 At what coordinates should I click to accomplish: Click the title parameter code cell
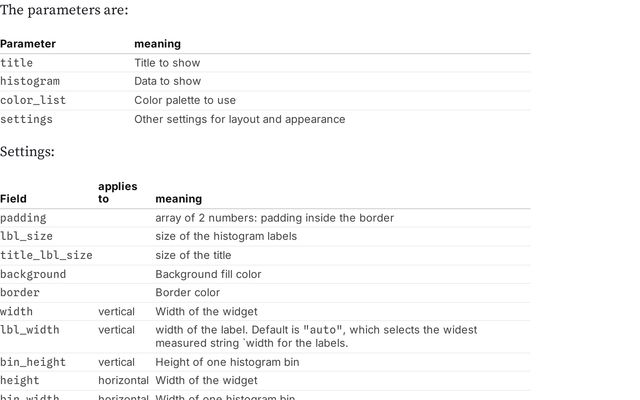tap(16, 63)
